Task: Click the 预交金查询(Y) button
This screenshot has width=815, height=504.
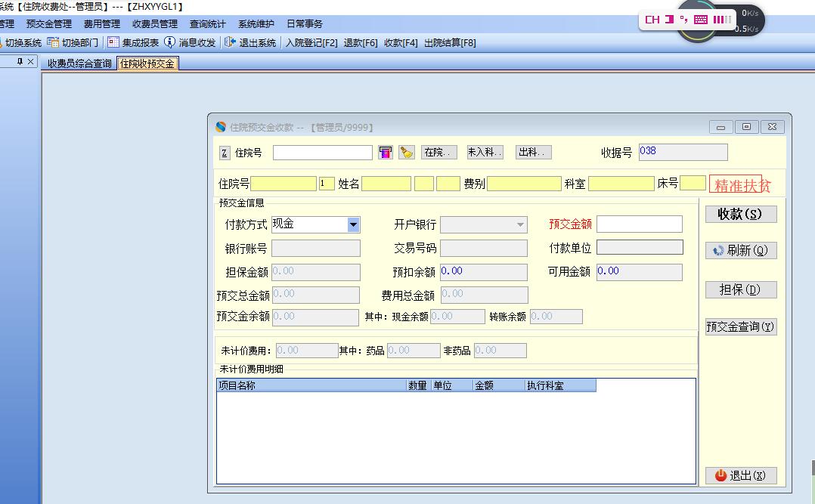Action: coord(741,327)
